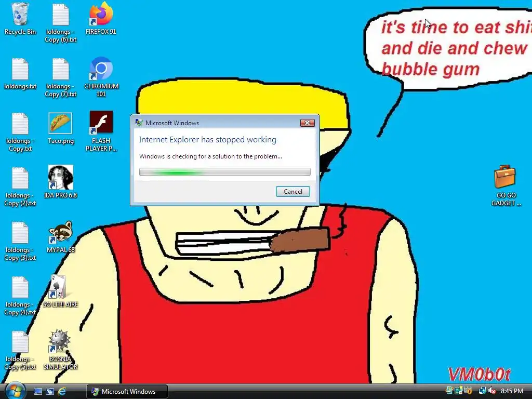532x399 pixels.
Task: Select the Recycle Bin desktop icon
Action: (20, 19)
